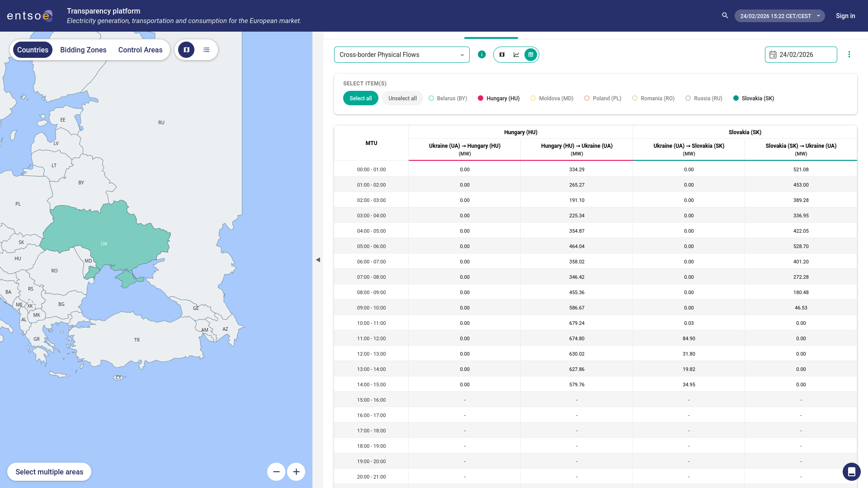Open the green info icon

coord(482,55)
